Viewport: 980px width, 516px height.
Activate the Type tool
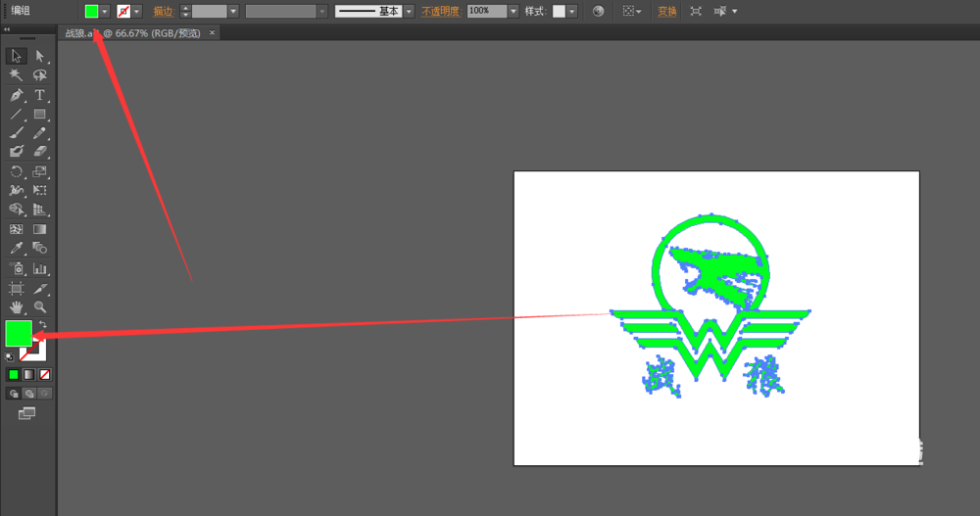click(x=40, y=95)
